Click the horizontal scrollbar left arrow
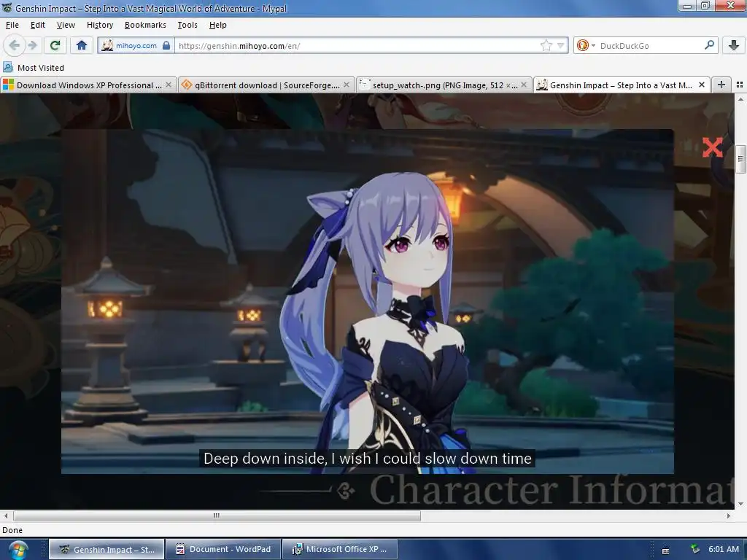Viewport: 747px width, 560px height. (x=6, y=516)
